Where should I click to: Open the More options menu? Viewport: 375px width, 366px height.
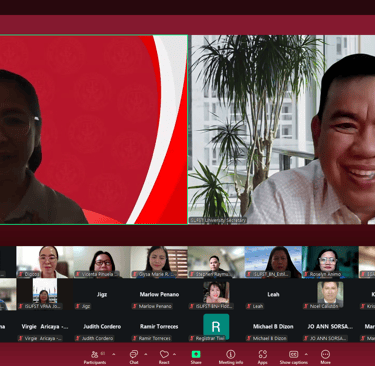click(x=325, y=357)
